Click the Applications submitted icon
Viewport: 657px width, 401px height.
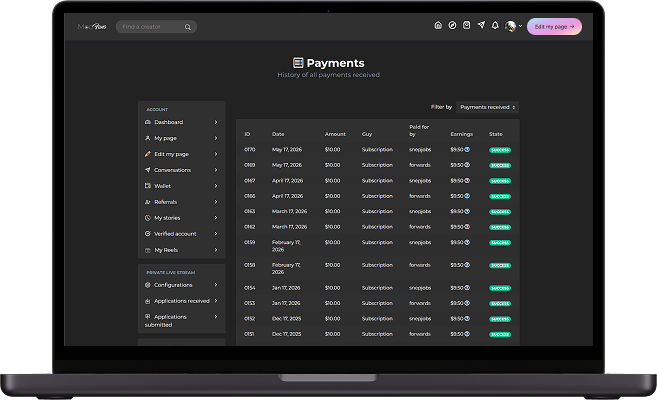pos(147,317)
